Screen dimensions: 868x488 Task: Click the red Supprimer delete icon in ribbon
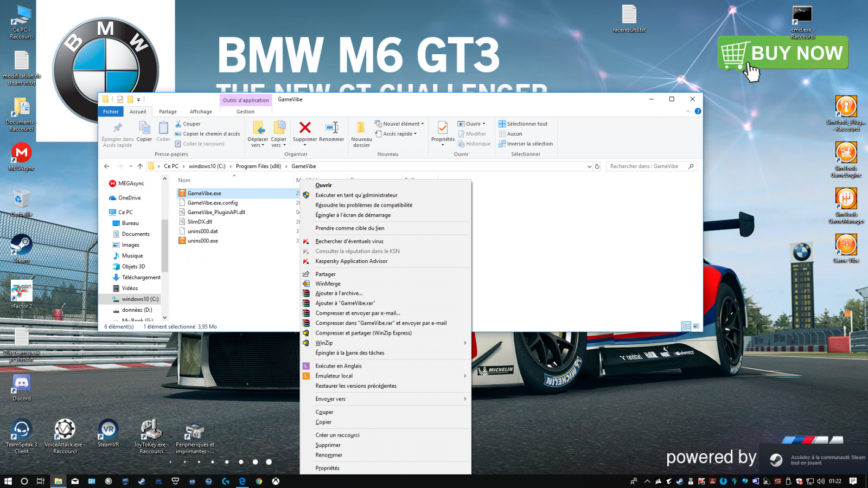coord(305,129)
